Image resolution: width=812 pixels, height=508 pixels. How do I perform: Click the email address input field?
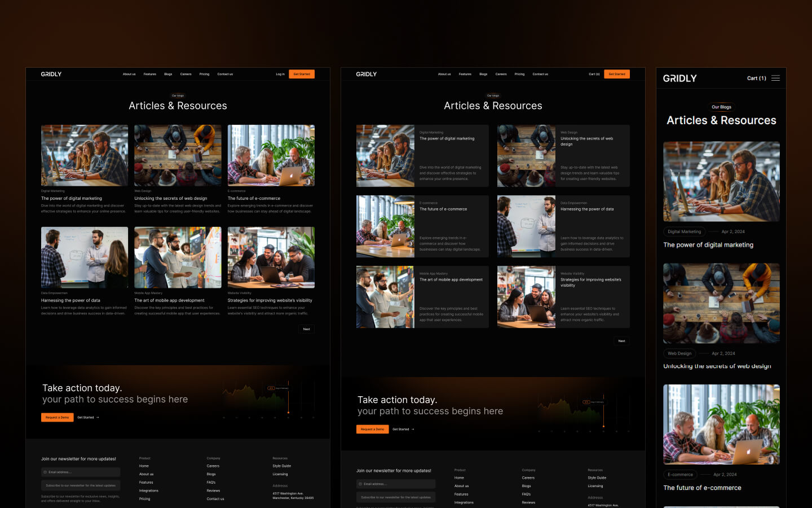pos(81,472)
